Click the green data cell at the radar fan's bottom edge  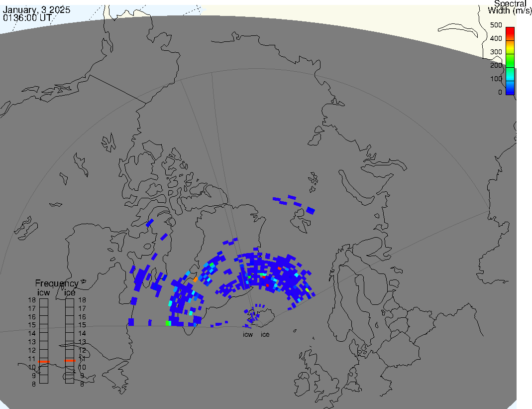[168, 323]
